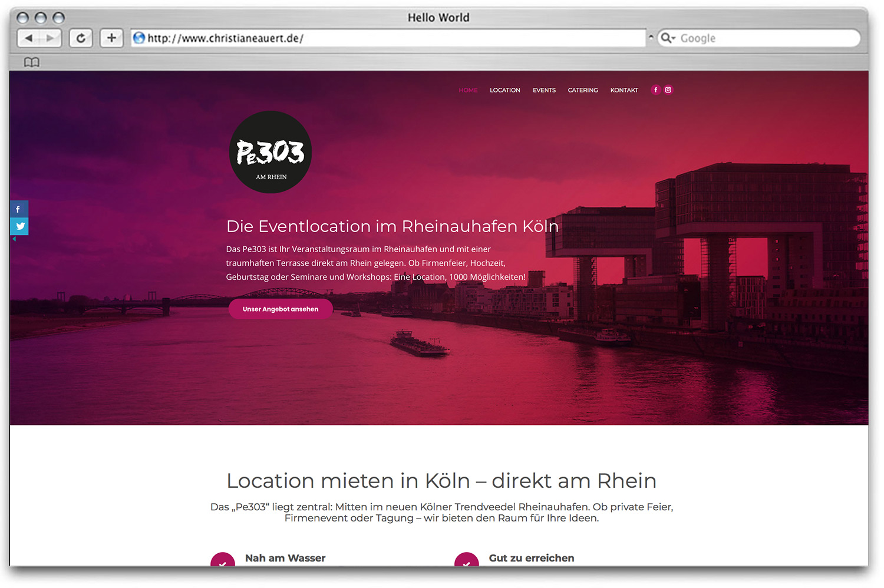884x588 pixels.
Task: Share the page using the Twitter sidebar icon
Action: 19,226
